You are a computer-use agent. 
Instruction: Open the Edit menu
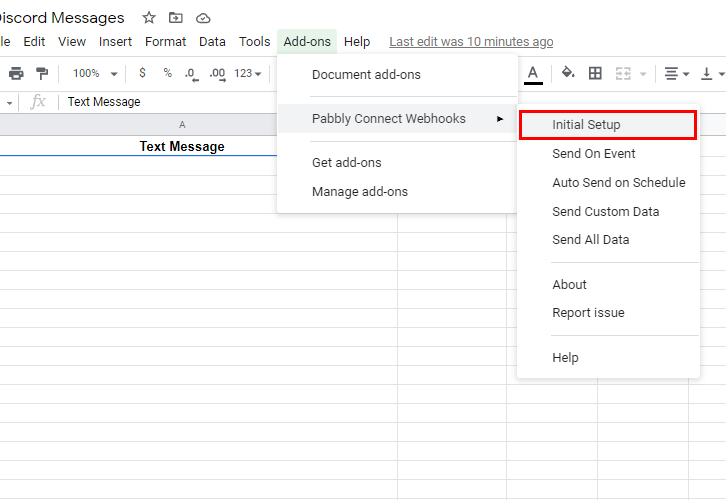pos(34,42)
